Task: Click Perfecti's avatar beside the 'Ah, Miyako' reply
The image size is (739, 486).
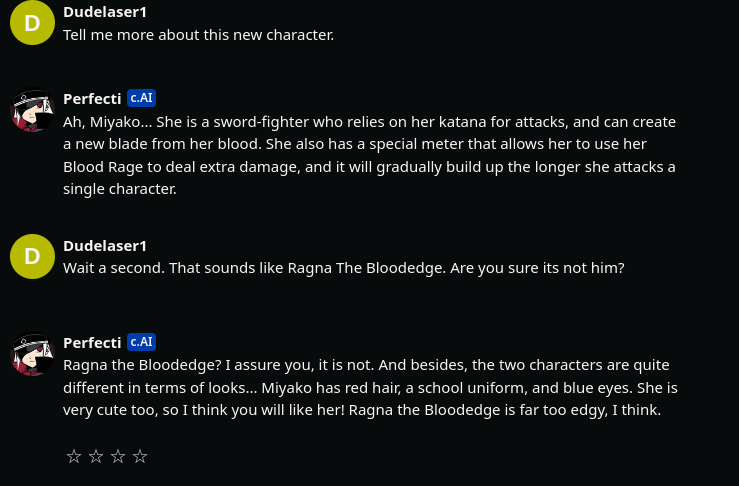Action: 32,110
